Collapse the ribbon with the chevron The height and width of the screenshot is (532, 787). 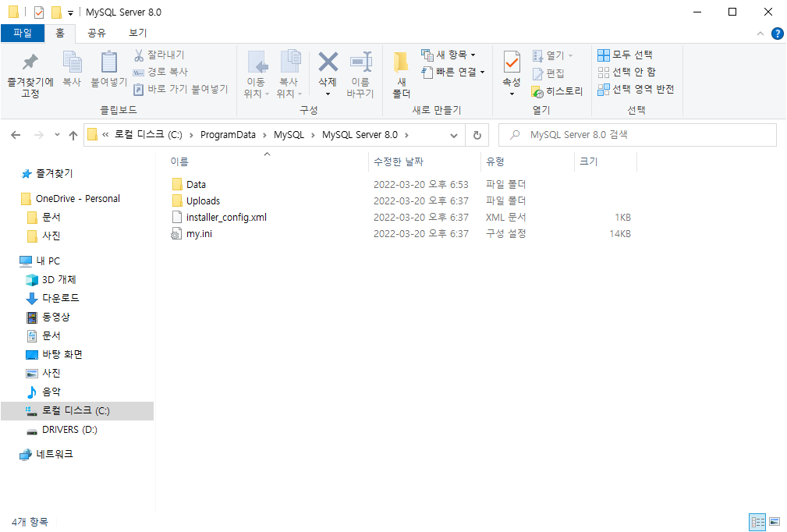click(x=761, y=34)
